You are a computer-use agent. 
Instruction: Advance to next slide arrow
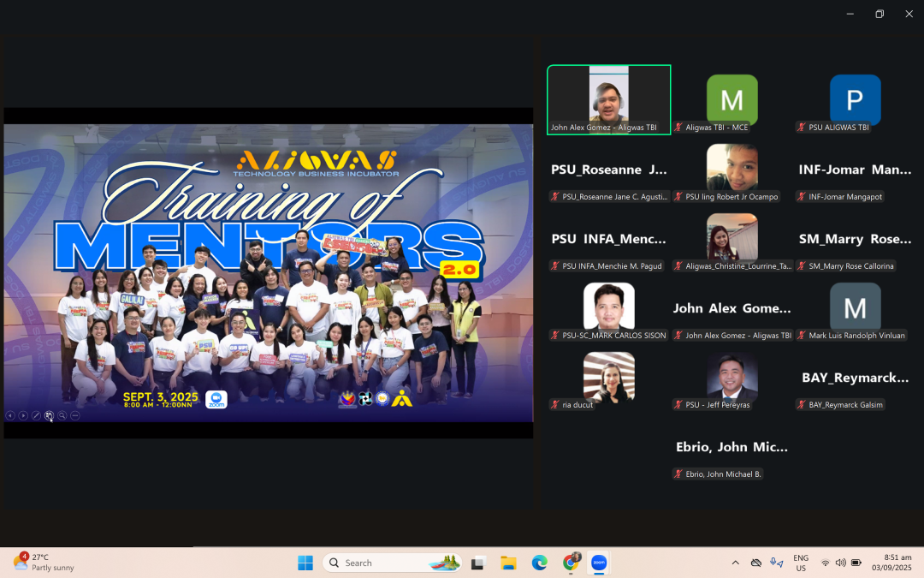[x=23, y=415]
